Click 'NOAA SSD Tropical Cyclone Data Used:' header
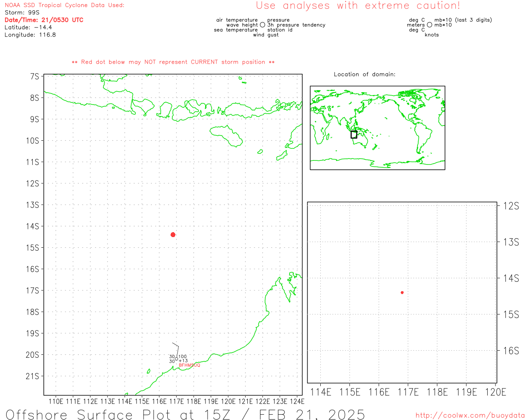This screenshot has height=420, width=525. click(64, 5)
